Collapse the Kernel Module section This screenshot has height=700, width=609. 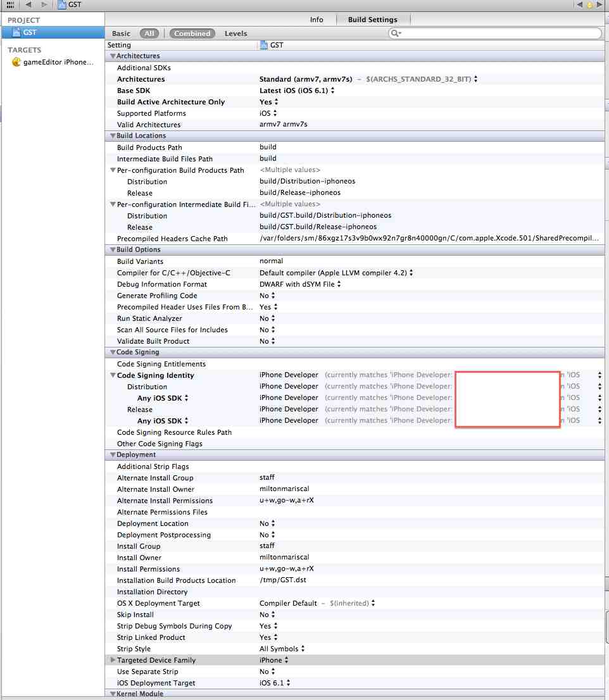(113, 694)
